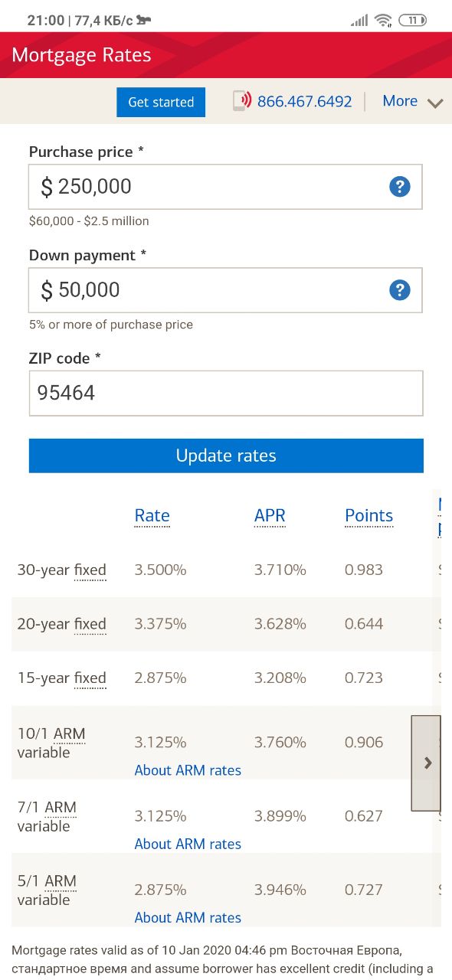Edit the Purchase price field

pyautogui.click(x=225, y=187)
